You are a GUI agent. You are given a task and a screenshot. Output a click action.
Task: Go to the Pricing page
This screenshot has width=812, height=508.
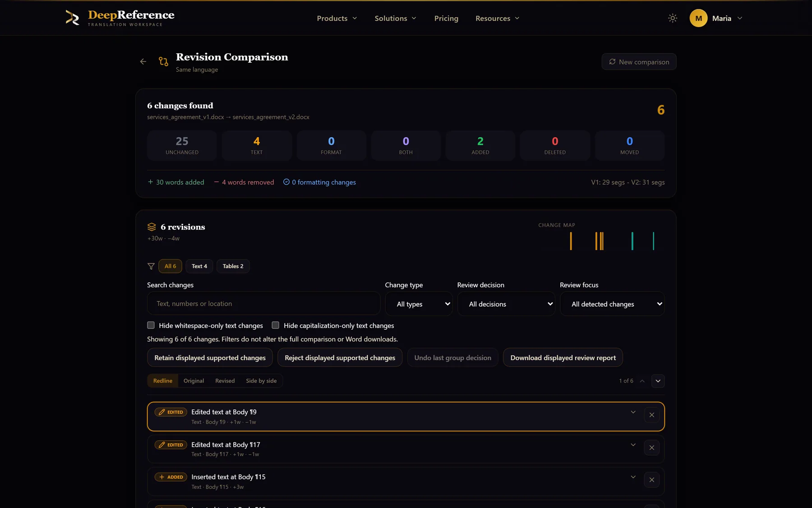click(446, 18)
